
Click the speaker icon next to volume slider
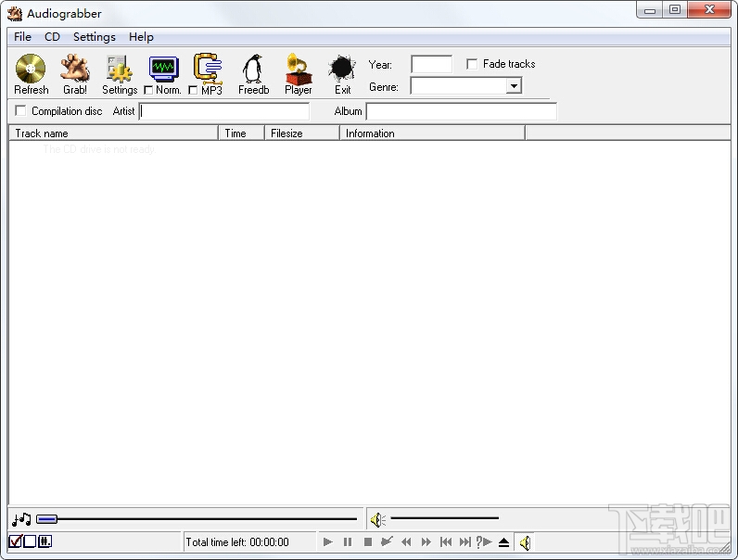tap(378, 519)
